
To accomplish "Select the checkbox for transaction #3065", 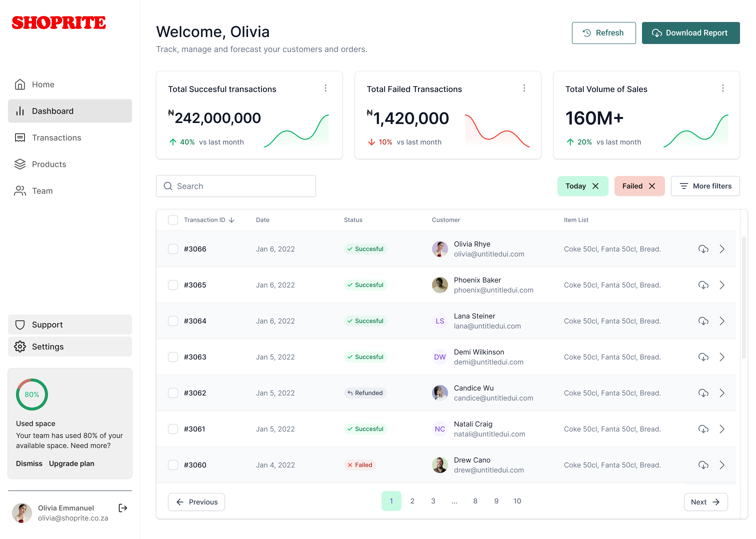I will coord(173,285).
